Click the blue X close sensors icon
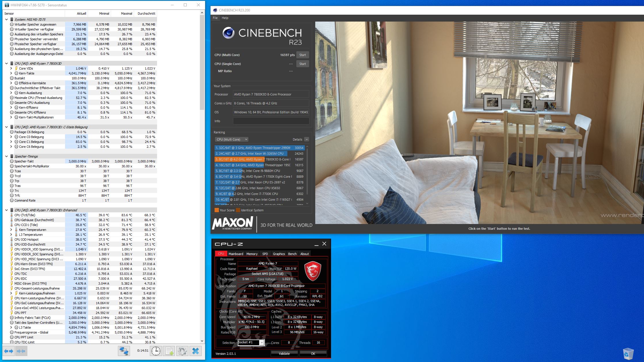 pyautogui.click(x=196, y=351)
